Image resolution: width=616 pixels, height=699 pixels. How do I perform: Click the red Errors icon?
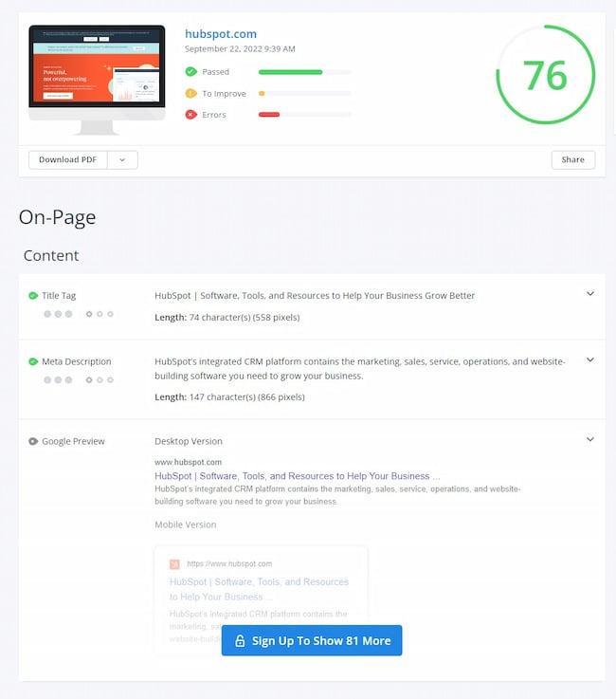191,115
